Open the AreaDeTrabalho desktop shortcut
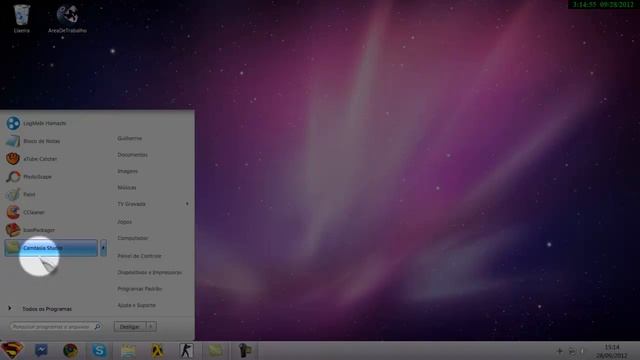 (67, 19)
